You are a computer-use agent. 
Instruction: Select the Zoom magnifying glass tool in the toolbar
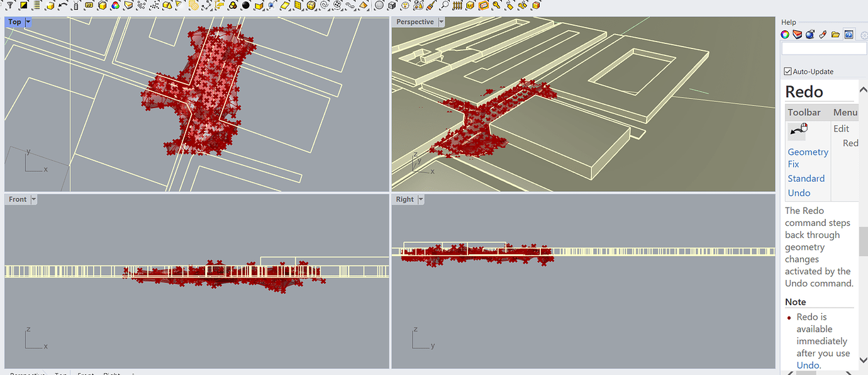pyautogui.click(x=445, y=5)
